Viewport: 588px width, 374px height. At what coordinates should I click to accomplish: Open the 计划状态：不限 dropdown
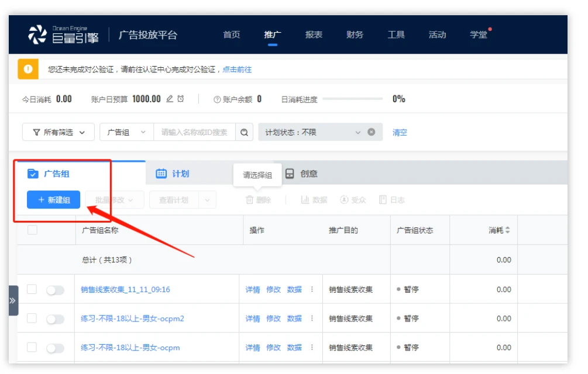[313, 133]
